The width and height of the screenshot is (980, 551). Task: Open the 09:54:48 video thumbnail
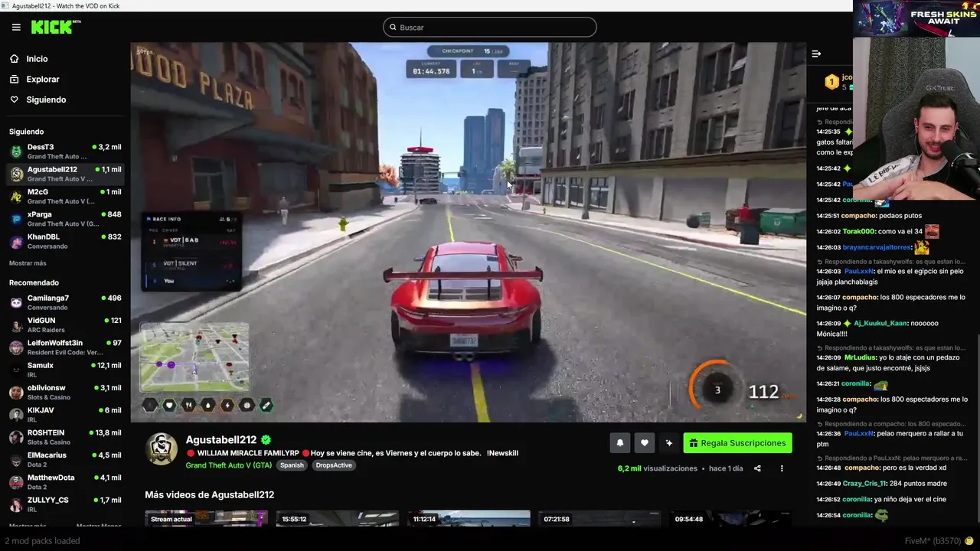730,519
